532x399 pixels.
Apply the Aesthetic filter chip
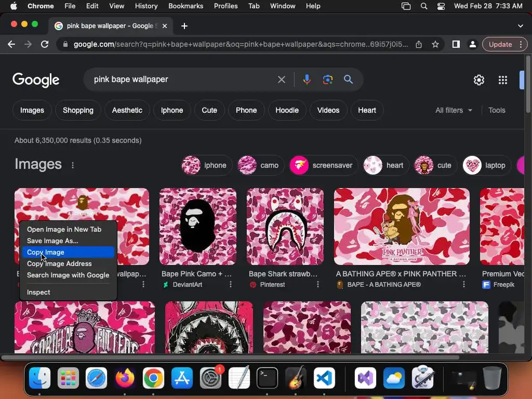(x=127, y=110)
